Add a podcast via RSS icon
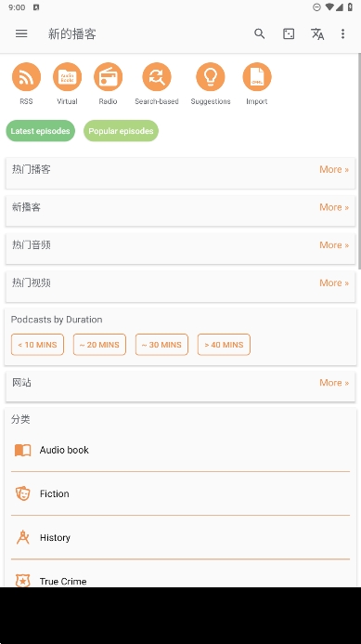Viewport: 361px width, 644px height. point(26,77)
